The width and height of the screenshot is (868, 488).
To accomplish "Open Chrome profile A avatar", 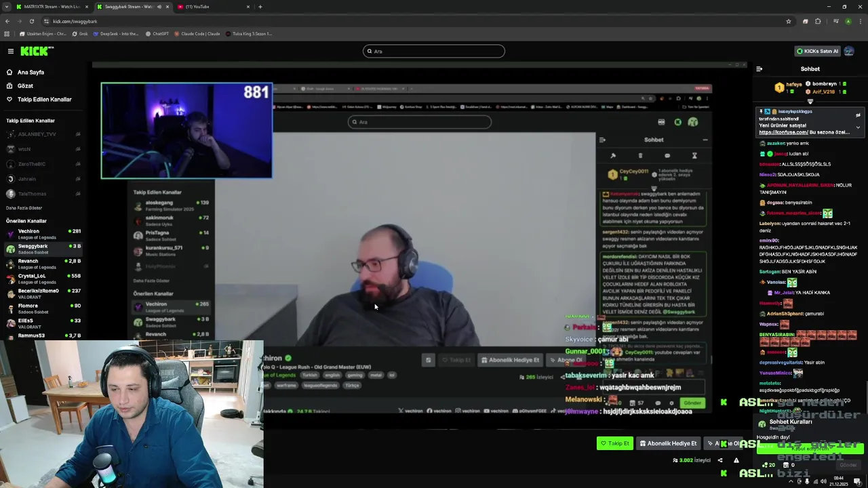I will tap(848, 21).
